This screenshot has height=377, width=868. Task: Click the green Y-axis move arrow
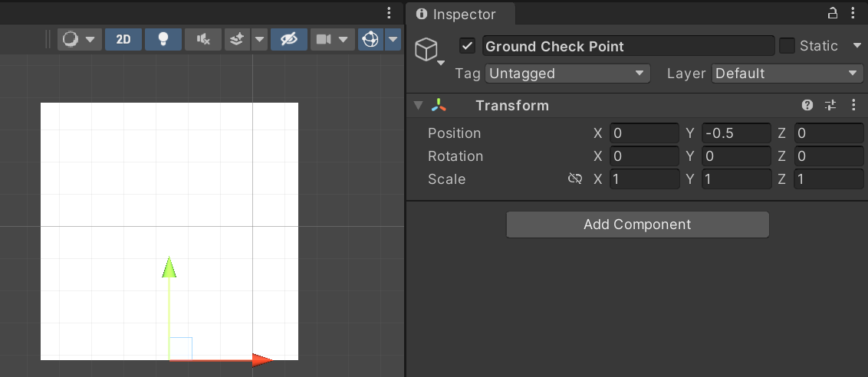tap(169, 267)
